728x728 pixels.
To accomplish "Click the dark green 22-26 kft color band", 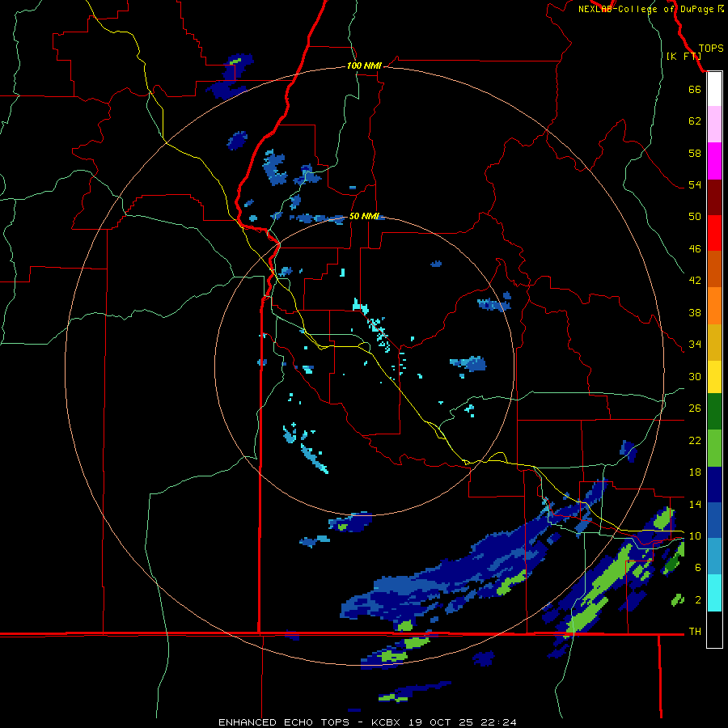I will pyautogui.click(x=714, y=412).
